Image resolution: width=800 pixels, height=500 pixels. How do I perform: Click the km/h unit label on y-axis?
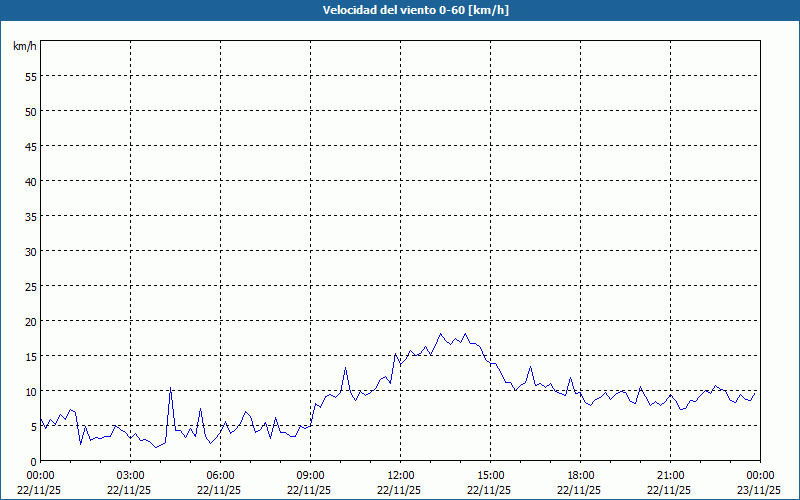coord(25,47)
